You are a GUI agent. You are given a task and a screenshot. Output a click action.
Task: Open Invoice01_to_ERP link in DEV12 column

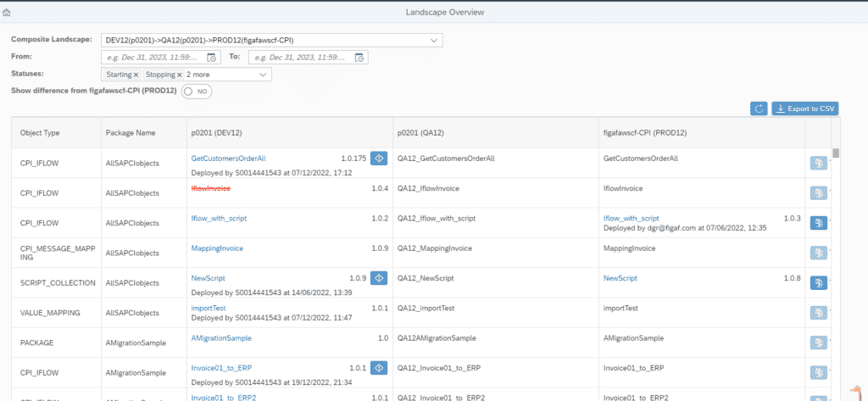click(x=221, y=368)
